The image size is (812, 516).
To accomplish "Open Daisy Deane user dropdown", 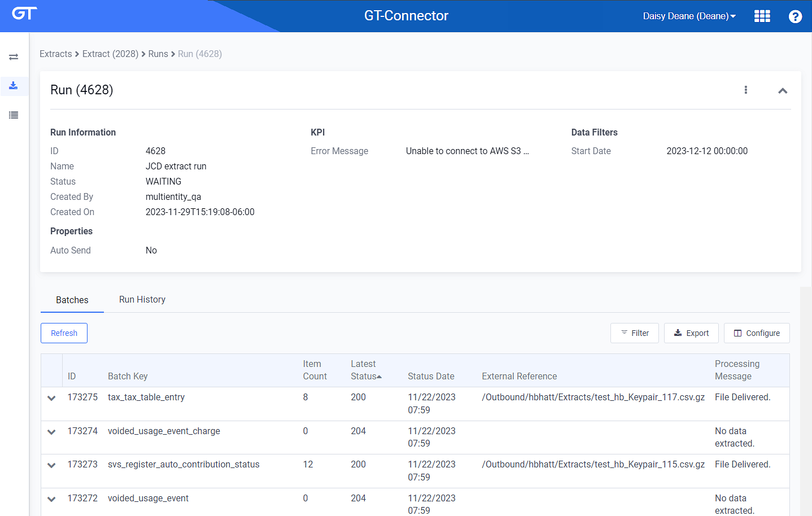I will [689, 16].
